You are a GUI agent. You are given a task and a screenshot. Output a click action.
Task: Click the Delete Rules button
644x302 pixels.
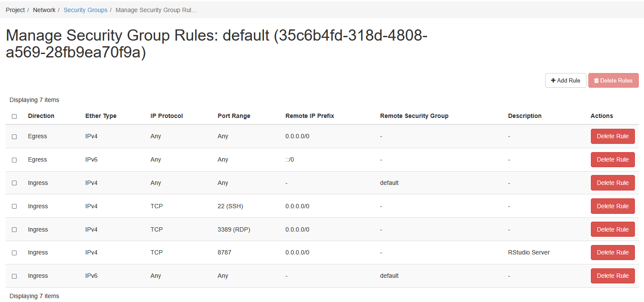613,80
